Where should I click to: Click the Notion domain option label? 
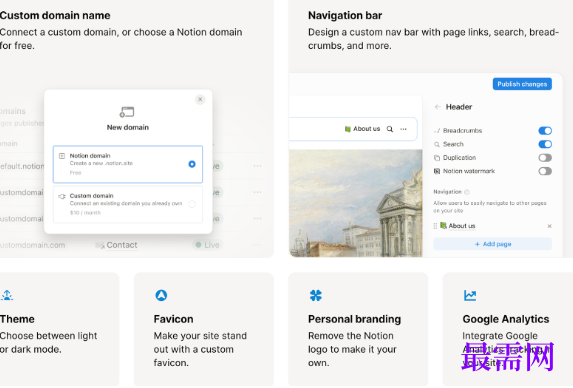point(90,156)
